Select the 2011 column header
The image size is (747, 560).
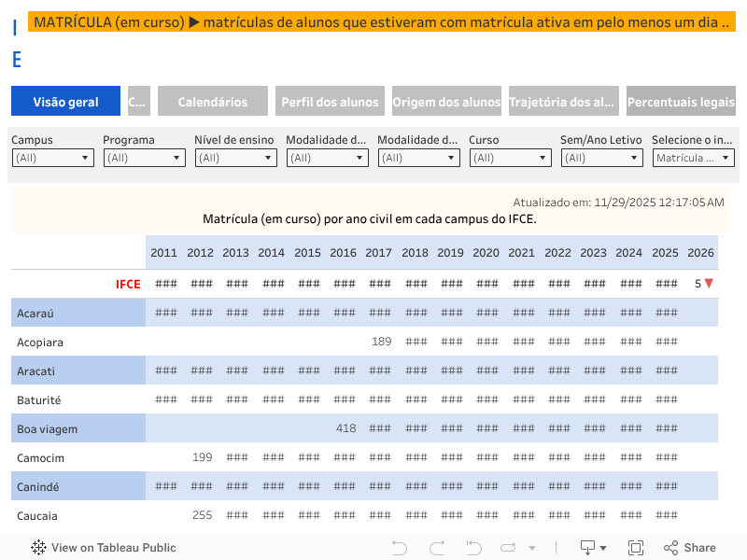point(164,252)
